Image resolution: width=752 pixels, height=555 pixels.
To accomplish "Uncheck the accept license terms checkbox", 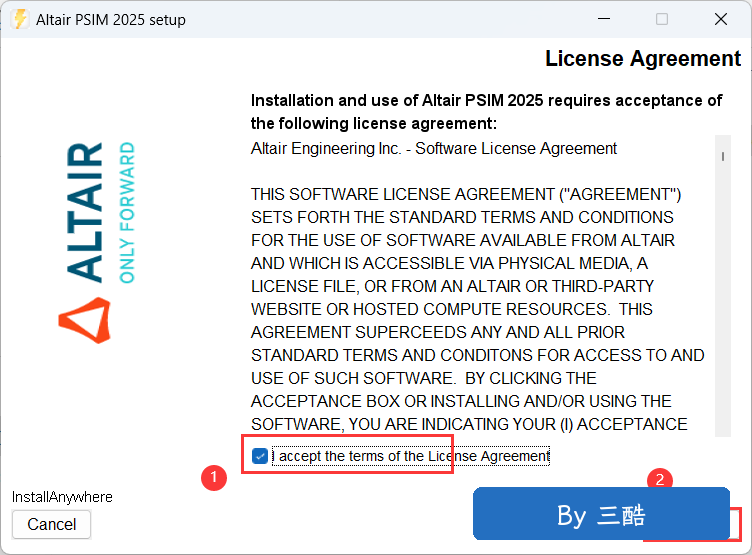I will [x=259, y=456].
